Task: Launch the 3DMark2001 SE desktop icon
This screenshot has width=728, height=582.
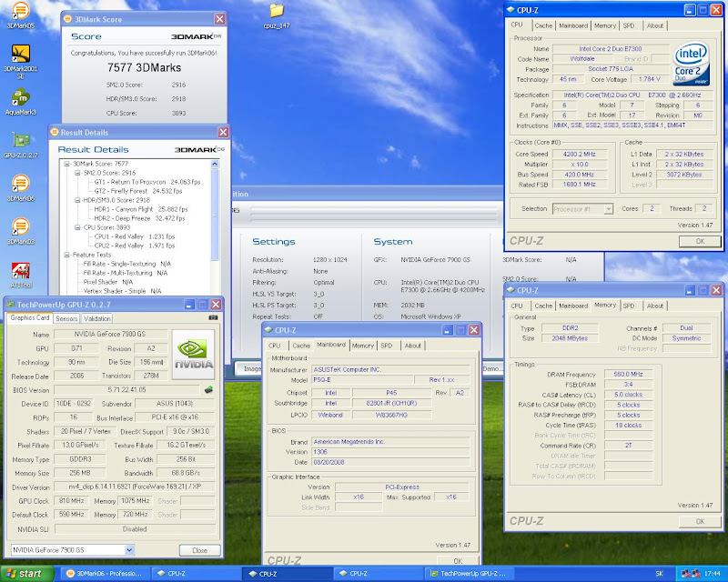Action: click(20, 53)
